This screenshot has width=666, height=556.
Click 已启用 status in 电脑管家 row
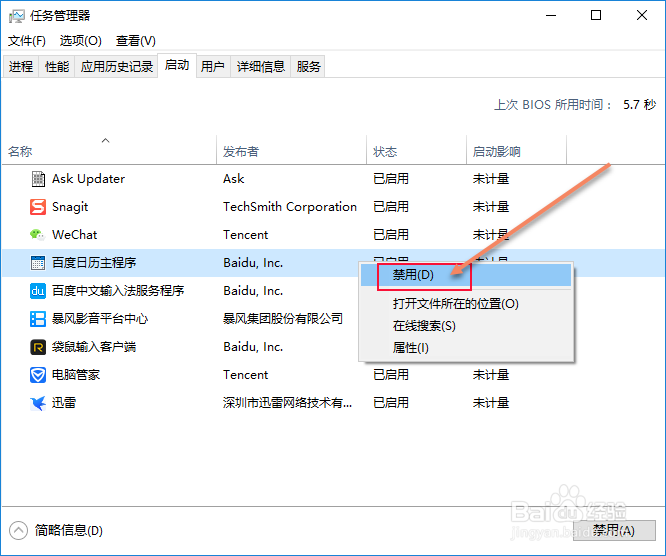pyautogui.click(x=391, y=375)
